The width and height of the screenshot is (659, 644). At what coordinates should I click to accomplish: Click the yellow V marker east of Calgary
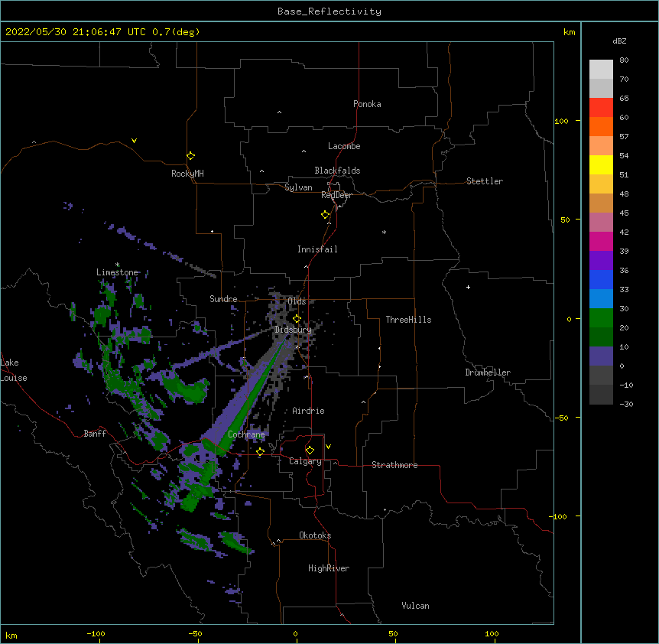[x=328, y=447]
